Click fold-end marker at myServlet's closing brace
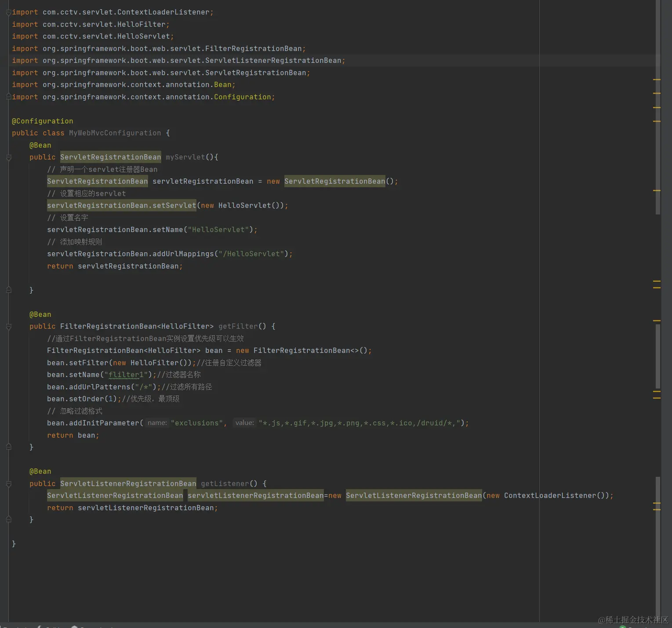This screenshot has width=672, height=628. [x=8, y=290]
